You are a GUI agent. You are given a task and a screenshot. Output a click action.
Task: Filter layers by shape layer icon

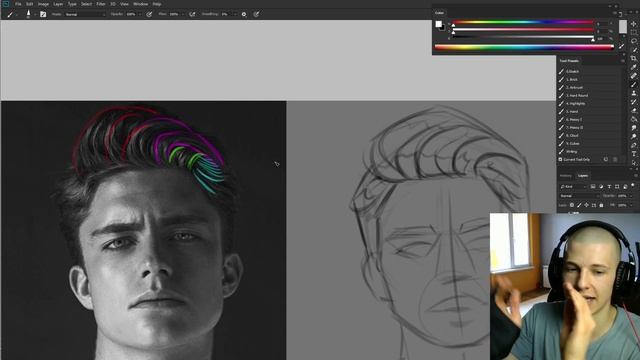pos(617,187)
